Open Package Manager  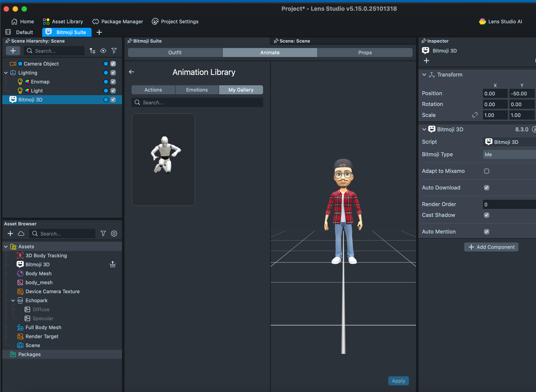click(x=117, y=21)
